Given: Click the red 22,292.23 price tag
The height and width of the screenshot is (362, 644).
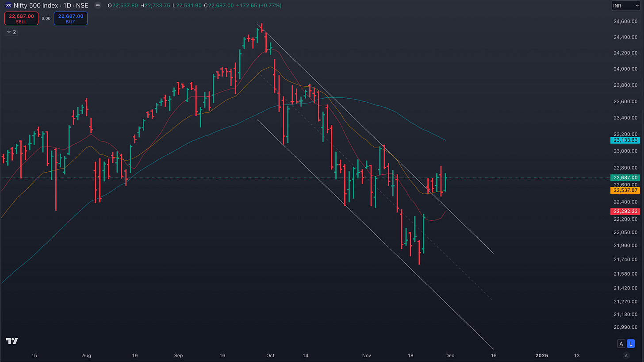Looking at the screenshot, I should click(625, 211).
